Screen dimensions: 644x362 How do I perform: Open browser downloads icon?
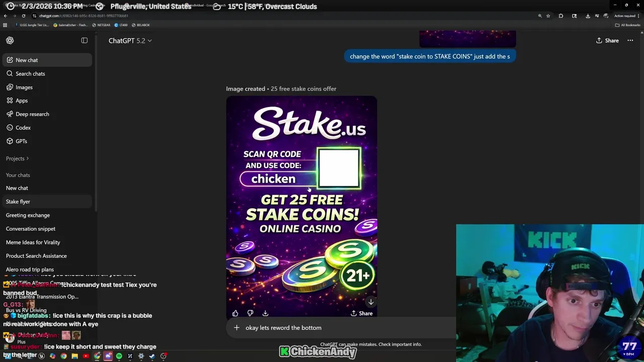click(588, 16)
